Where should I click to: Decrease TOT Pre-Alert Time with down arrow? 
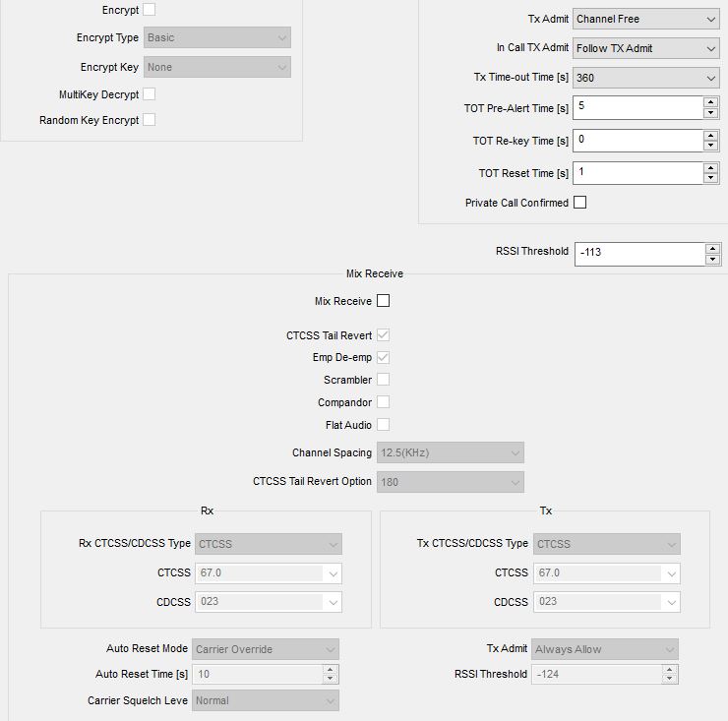710,113
